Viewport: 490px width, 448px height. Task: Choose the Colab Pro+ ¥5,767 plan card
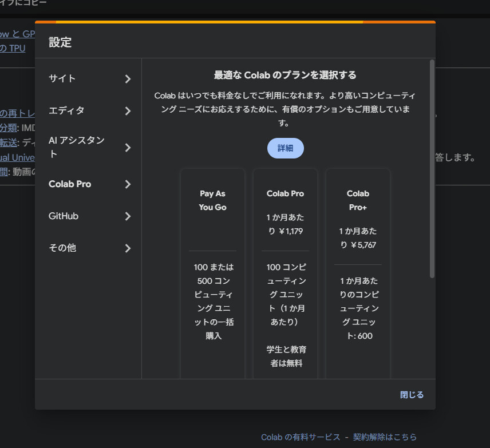(358, 275)
